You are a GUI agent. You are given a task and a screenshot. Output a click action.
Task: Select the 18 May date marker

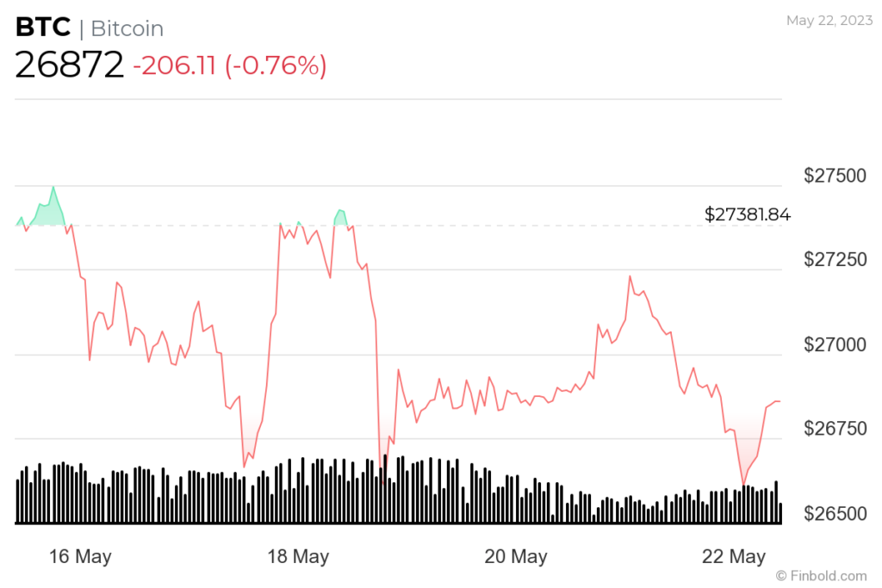[298, 557]
